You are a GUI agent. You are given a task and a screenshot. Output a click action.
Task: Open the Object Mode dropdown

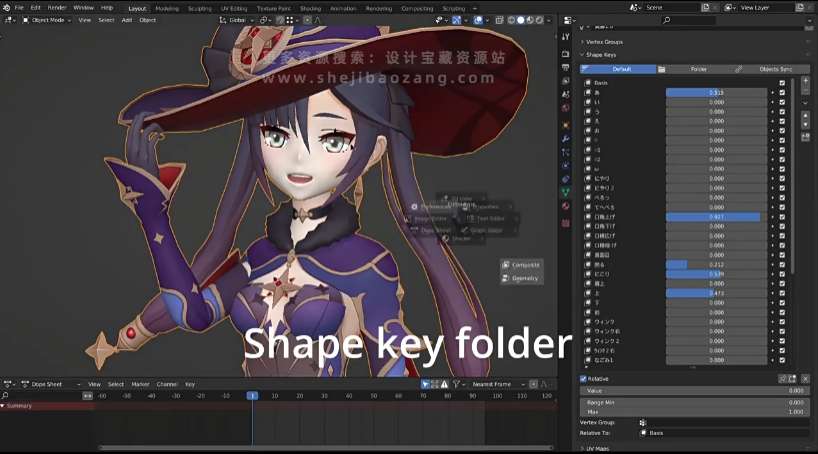pyautogui.click(x=46, y=20)
